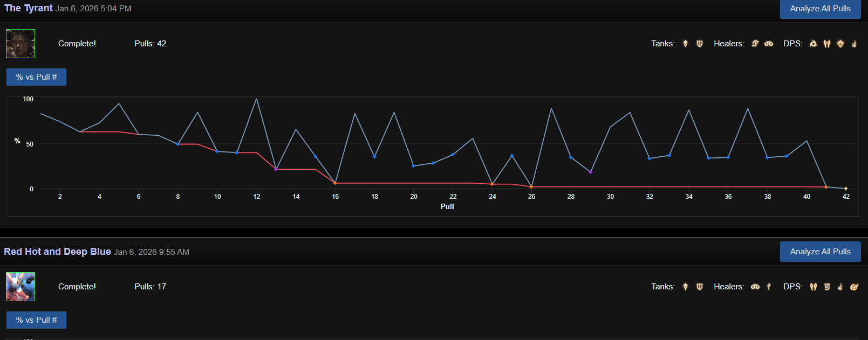Click the 'Pulls: 42' text
This screenshot has width=868, height=340.
click(151, 44)
